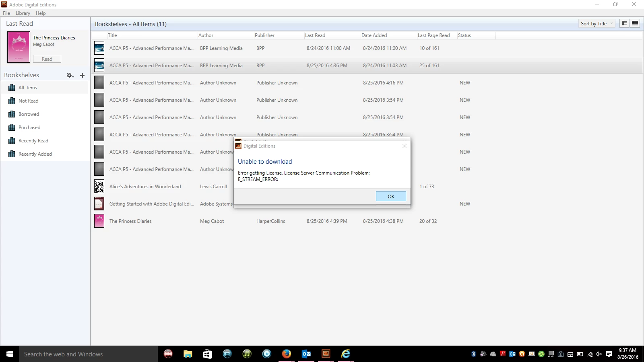Click the Last Page Read column header
Screen dimensions: 644x362
click(437, 35)
